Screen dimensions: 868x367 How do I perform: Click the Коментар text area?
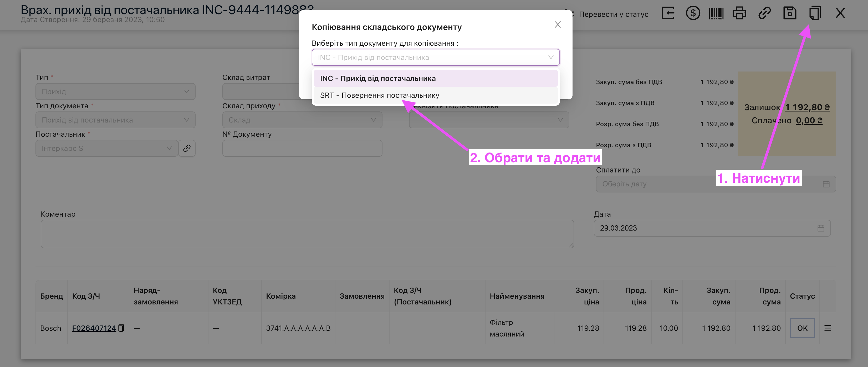tap(307, 234)
